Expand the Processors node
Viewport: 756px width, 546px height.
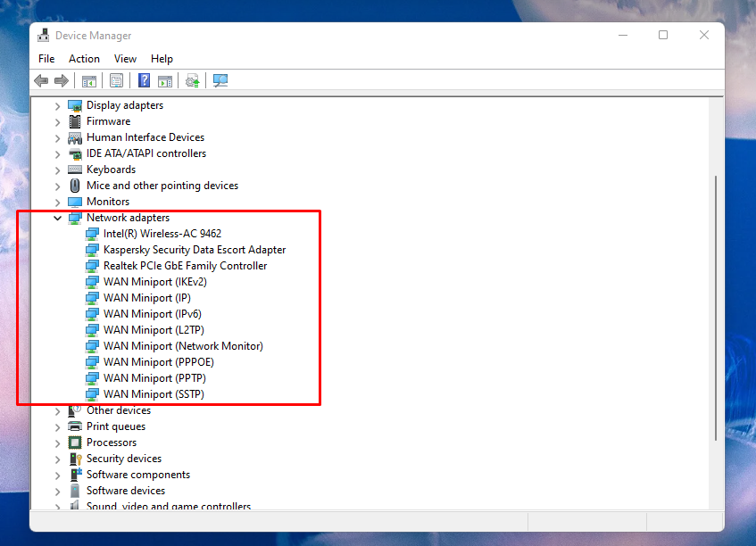57,443
